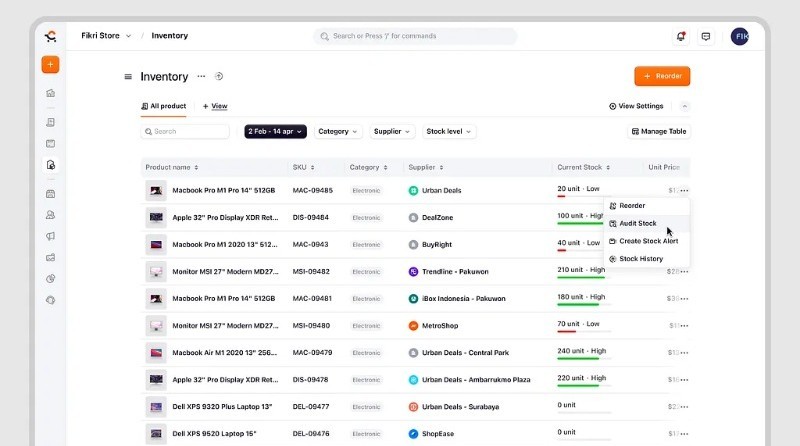The image size is (800, 446).
Task: Open row actions for MAC-09479 row
Action: (684, 353)
